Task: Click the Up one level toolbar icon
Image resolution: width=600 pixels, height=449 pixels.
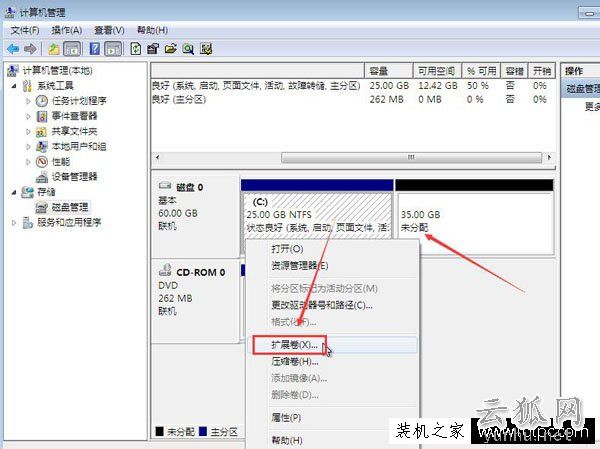Action: coord(54,49)
